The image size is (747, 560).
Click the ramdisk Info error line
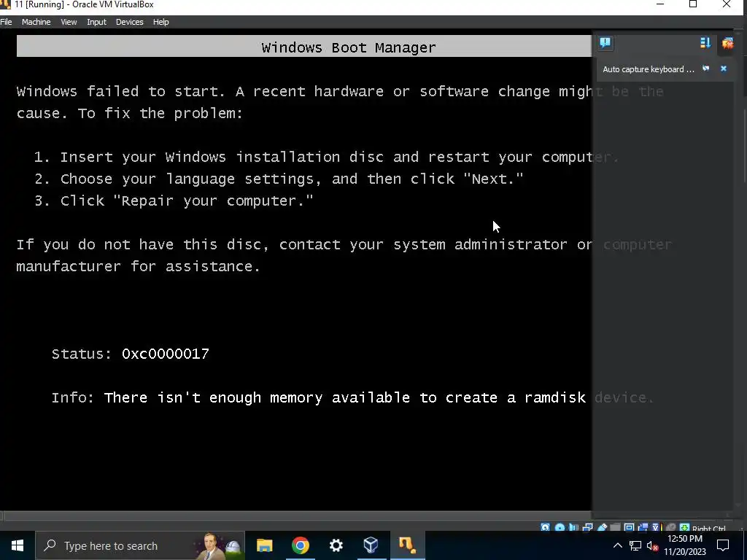[x=352, y=397]
